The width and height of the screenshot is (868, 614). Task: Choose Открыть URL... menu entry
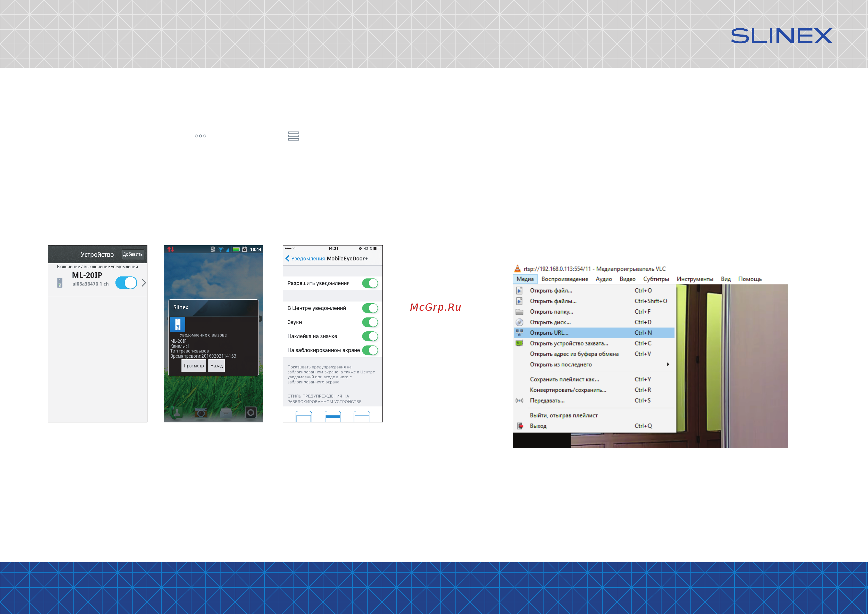pos(594,333)
